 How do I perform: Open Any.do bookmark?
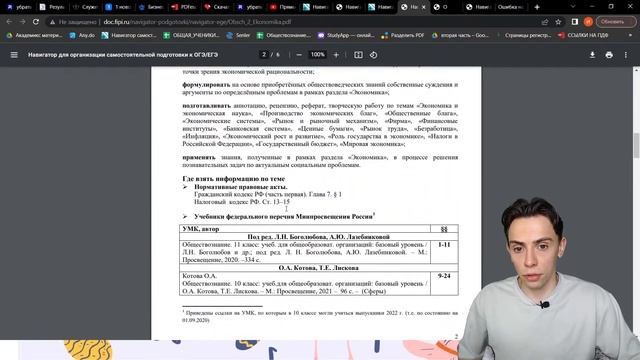click(x=82, y=36)
